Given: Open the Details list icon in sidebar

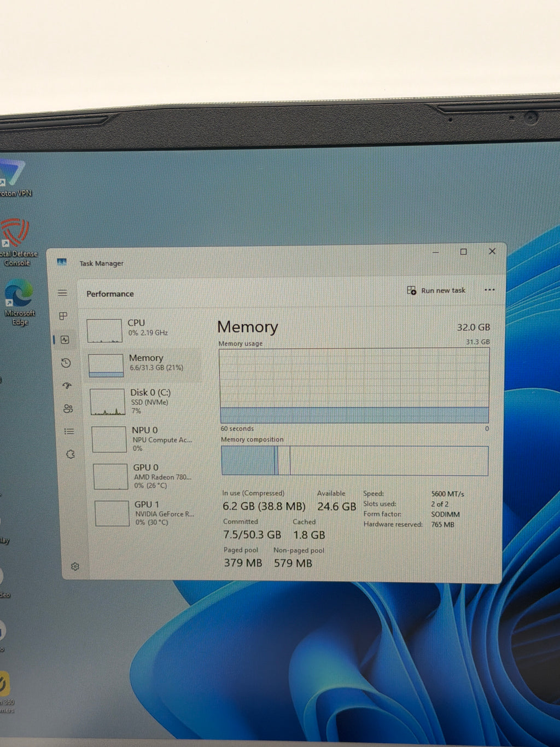Looking at the screenshot, I should 69,431.
